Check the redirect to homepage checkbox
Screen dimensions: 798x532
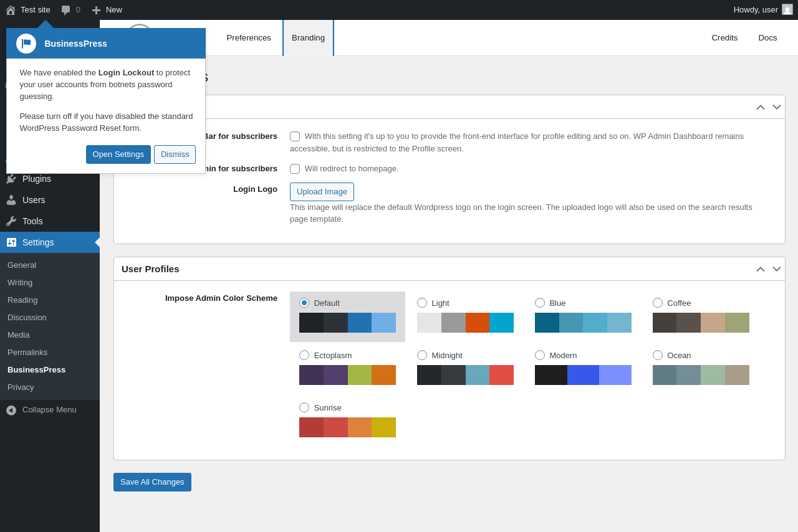(295, 169)
